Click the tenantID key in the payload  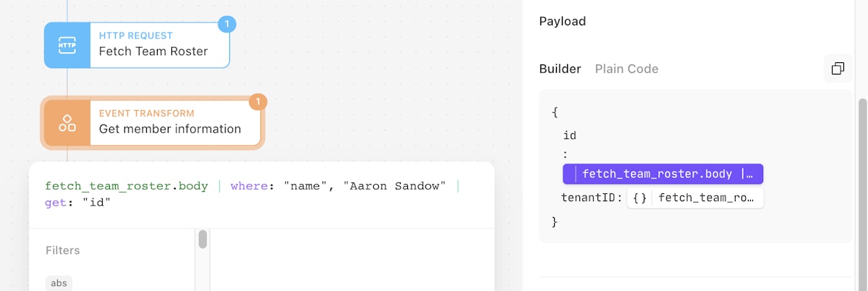pos(590,198)
